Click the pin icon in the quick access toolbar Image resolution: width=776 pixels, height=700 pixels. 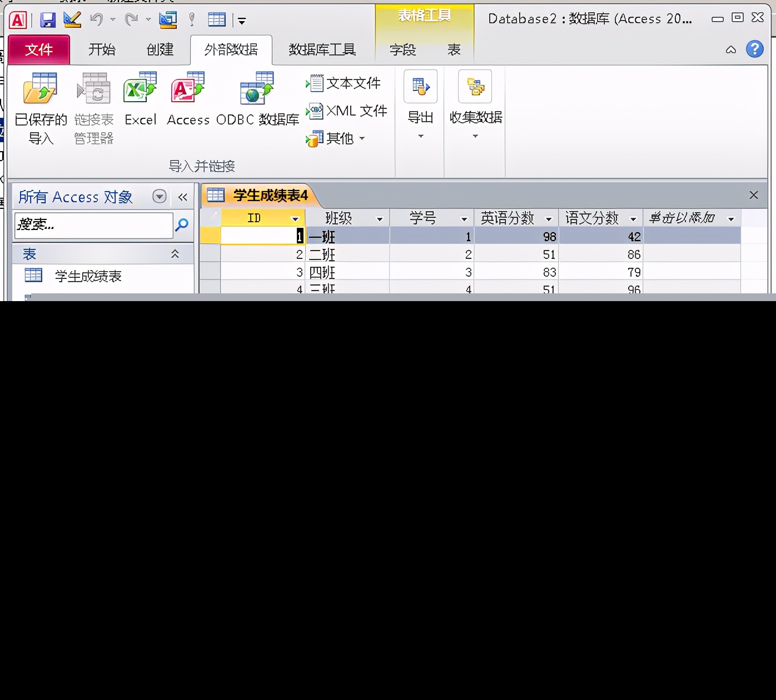(x=192, y=20)
